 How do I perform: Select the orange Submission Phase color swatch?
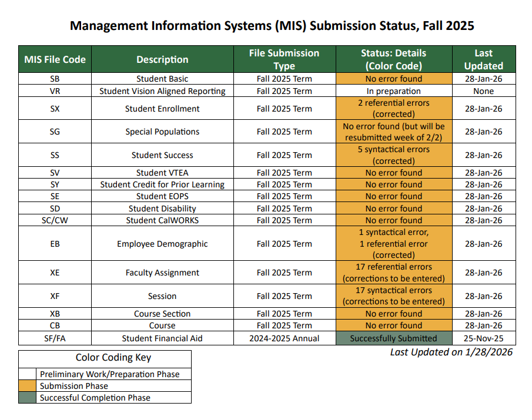(x=26, y=385)
